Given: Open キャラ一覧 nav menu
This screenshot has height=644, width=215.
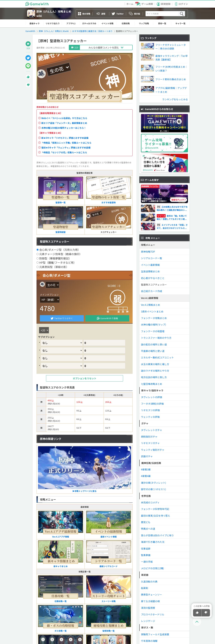Looking at the screenshot, I should [180, 24].
